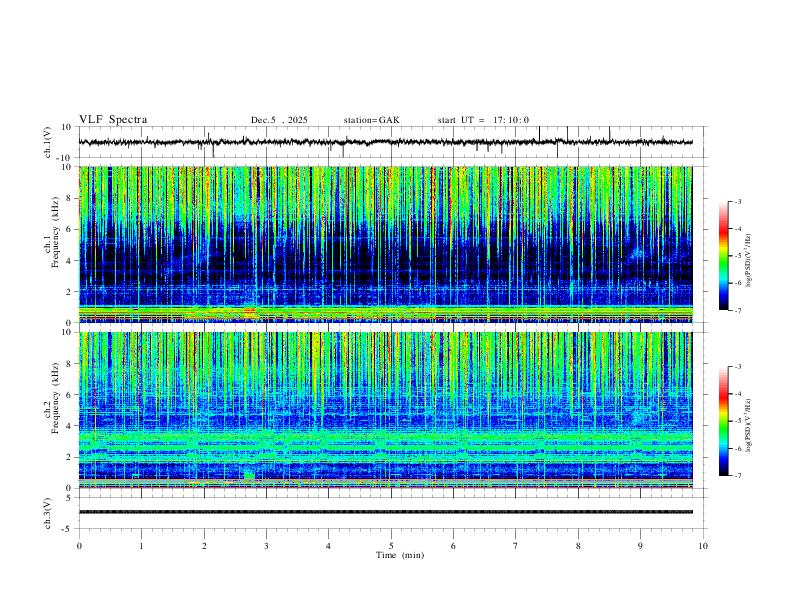Click the "station=GAK" label
The height and width of the screenshot is (612, 792).
point(371,120)
